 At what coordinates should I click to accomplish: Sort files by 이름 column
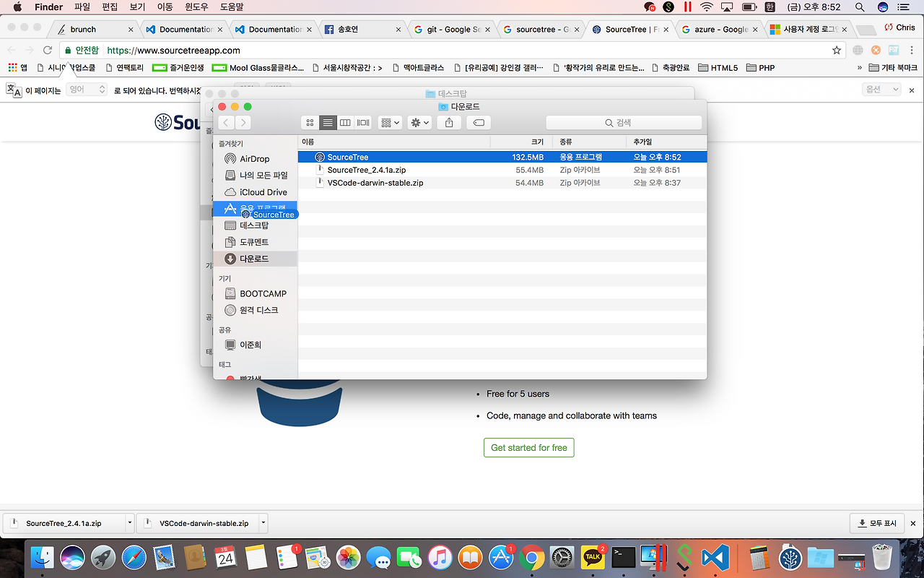click(x=394, y=142)
